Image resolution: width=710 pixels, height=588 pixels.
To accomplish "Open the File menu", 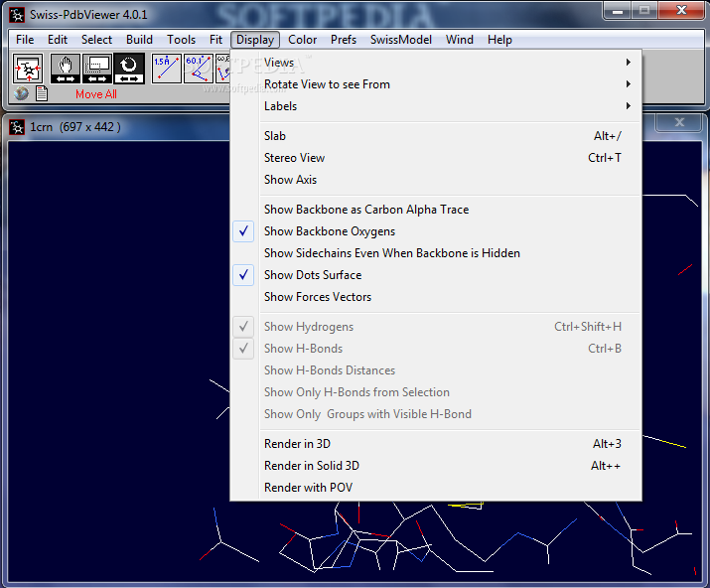I will pyautogui.click(x=25, y=40).
